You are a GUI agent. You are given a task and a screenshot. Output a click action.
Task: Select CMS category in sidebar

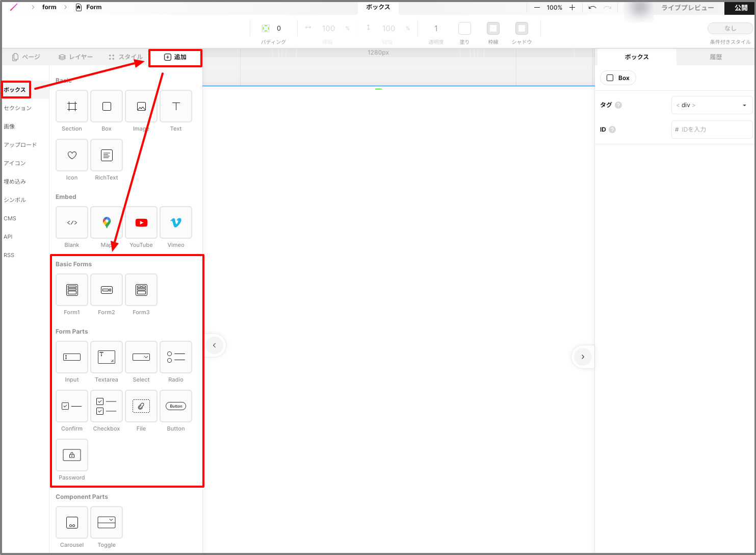tap(10, 218)
